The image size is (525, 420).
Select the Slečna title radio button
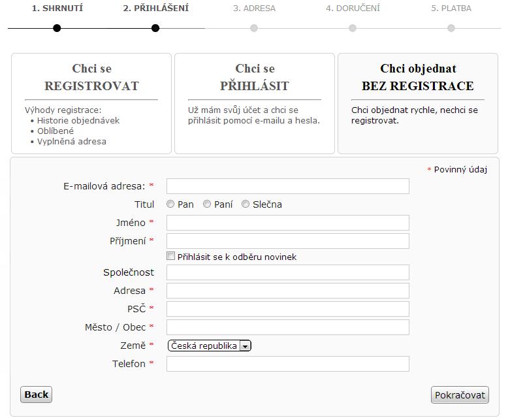click(x=246, y=204)
